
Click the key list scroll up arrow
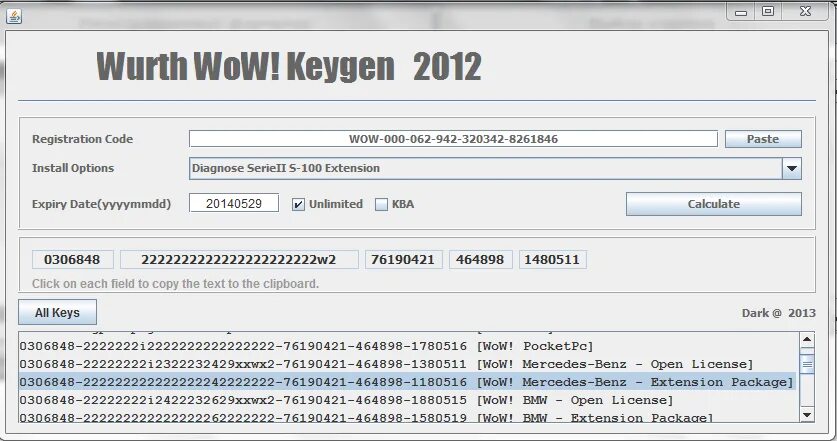pos(807,340)
